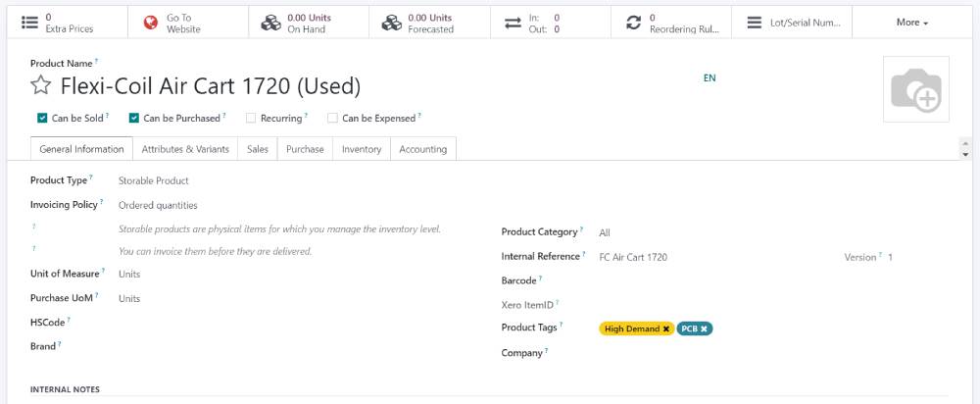Click the Product Name help tooltip mark
This screenshot has width=980, height=404.
pyautogui.click(x=96, y=62)
